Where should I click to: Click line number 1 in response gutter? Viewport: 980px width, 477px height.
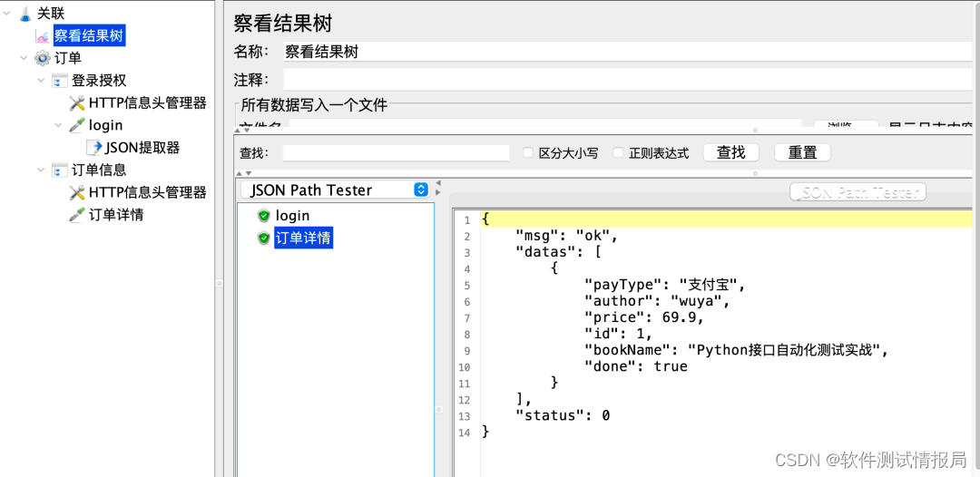(x=466, y=220)
